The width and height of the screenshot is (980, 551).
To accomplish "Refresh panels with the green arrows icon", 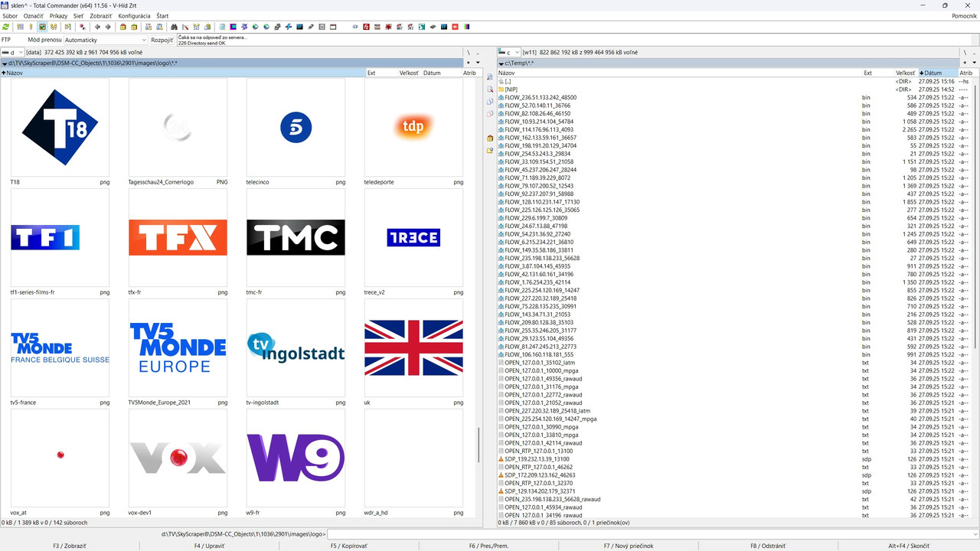I will pyautogui.click(x=6, y=27).
